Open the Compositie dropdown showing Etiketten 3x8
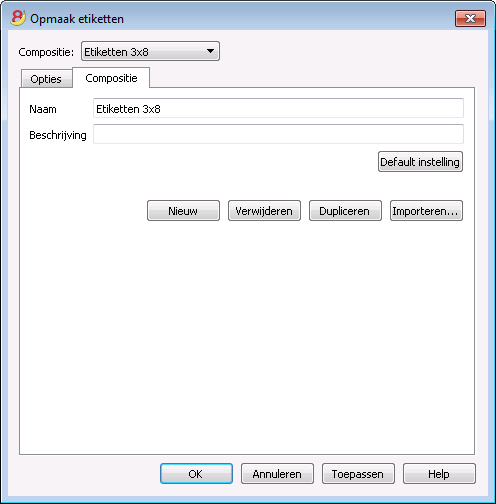Viewport: 496px width, 504px height. click(x=150, y=51)
